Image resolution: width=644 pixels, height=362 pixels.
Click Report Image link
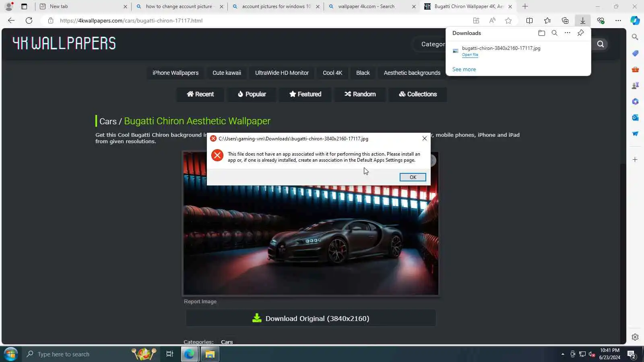point(200,302)
